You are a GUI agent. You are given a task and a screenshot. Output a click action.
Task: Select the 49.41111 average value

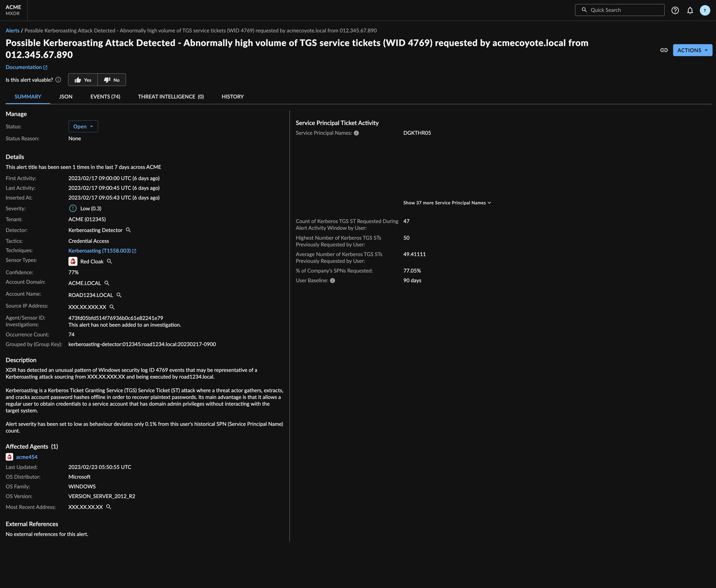414,254
